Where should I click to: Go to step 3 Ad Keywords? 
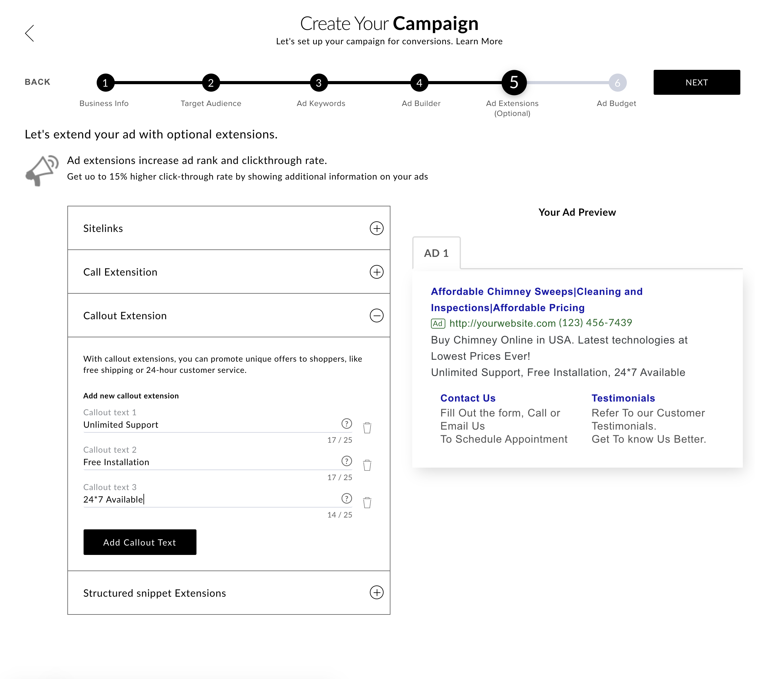tap(319, 83)
